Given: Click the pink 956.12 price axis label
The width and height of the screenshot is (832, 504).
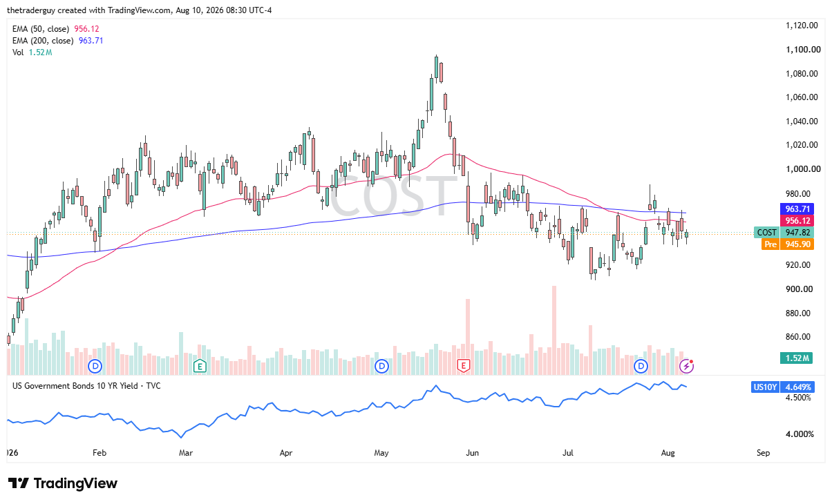Looking at the screenshot, I should (797, 220).
